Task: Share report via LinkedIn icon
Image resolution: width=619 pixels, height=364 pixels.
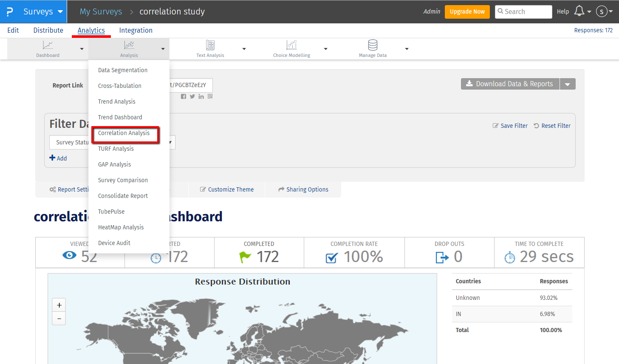Action: (201, 96)
